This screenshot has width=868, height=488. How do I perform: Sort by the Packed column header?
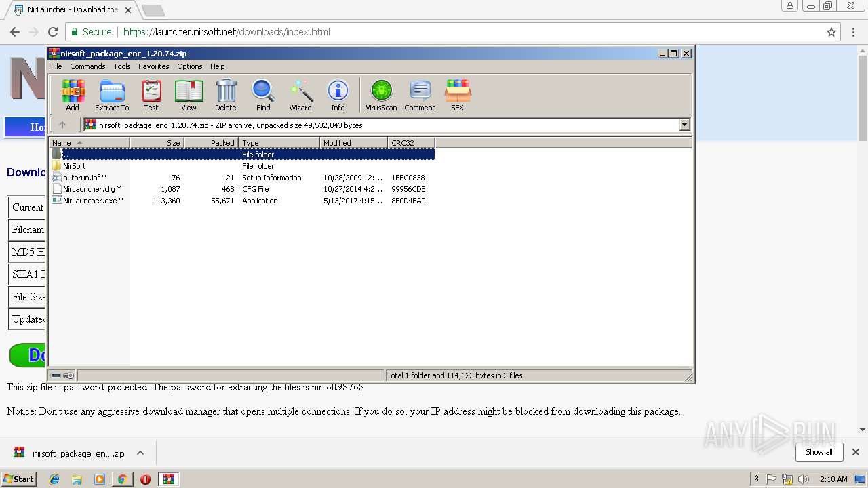coord(212,143)
